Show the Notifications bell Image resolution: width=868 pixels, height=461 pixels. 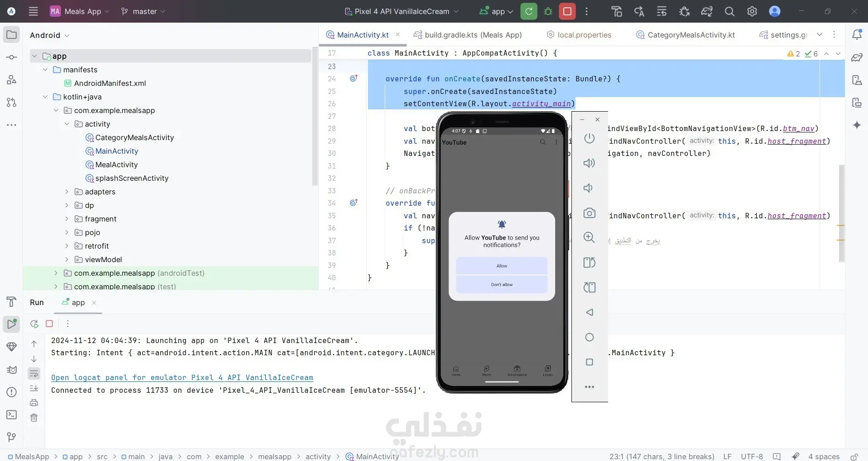coord(857,35)
